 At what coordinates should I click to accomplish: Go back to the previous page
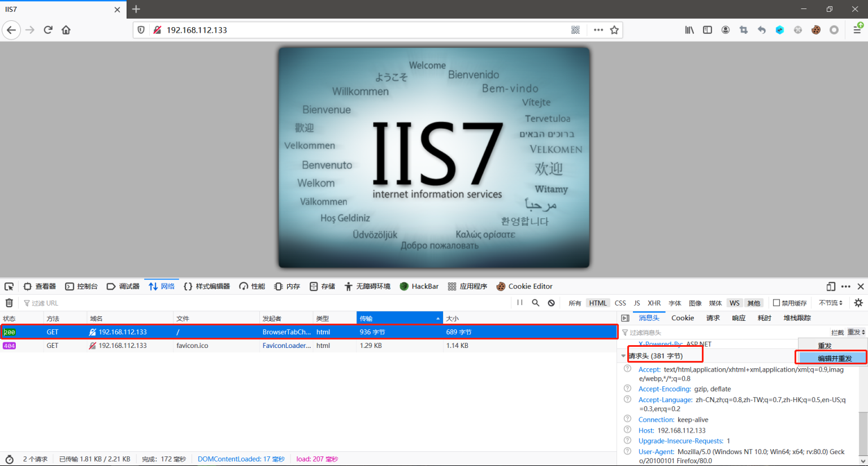[11, 30]
